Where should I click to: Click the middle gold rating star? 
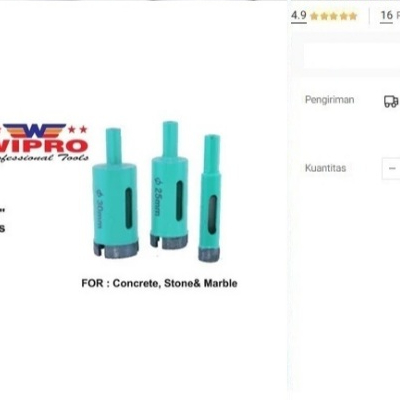[x=333, y=16]
